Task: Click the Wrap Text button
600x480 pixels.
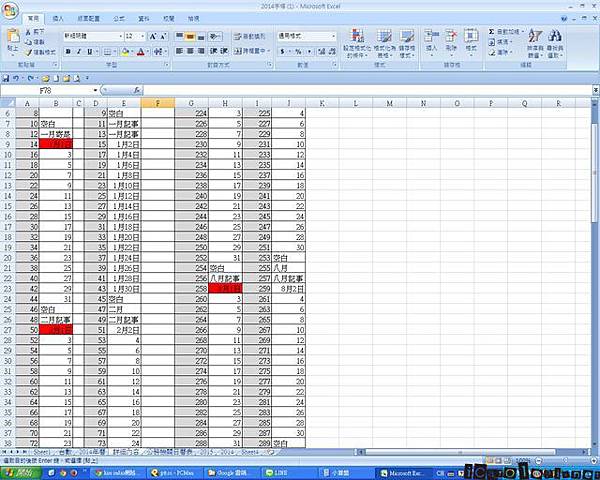Action: [249, 36]
